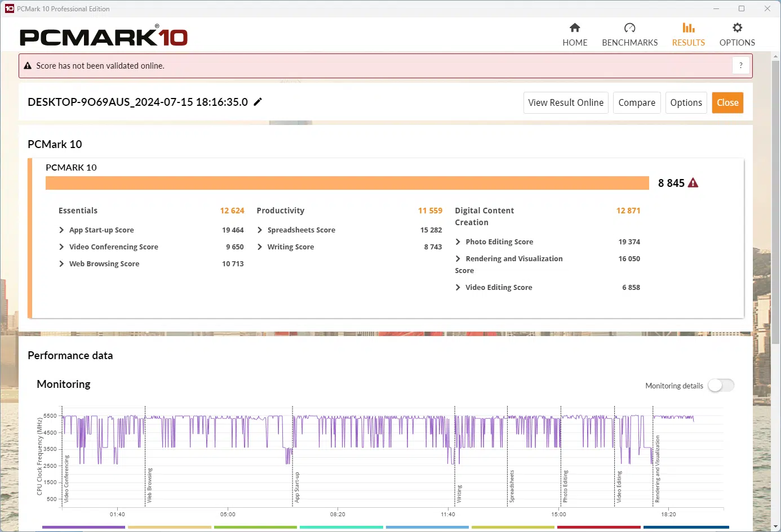
Task: Click the Video Editing marker in chart
Action: click(619, 487)
